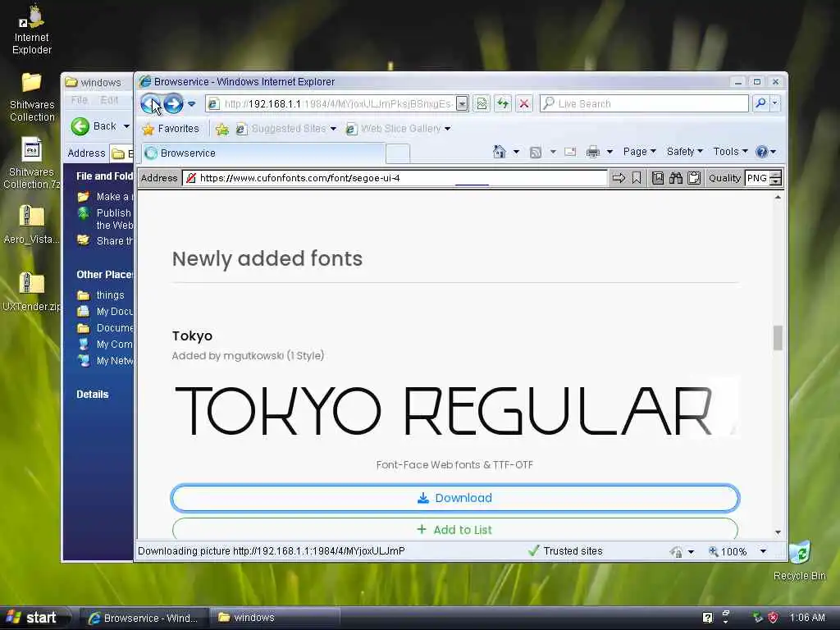Click the Details panel header in Explorer
The height and width of the screenshot is (630, 840).
pos(92,395)
